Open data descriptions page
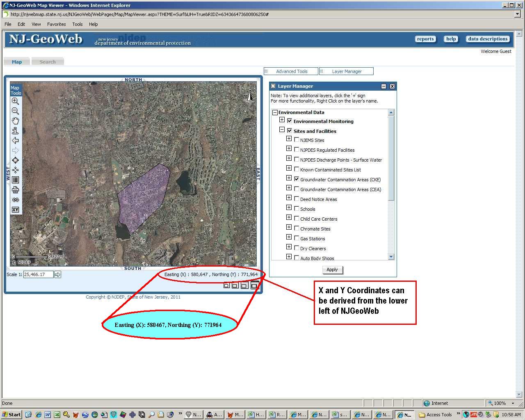The image size is (525, 420). [x=488, y=39]
